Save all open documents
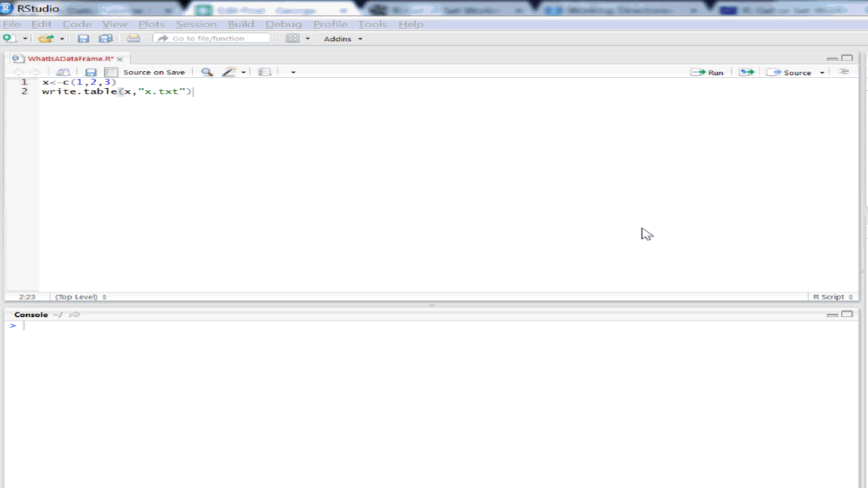The height and width of the screenshot is (488, 868). click(x=106, y=39)
